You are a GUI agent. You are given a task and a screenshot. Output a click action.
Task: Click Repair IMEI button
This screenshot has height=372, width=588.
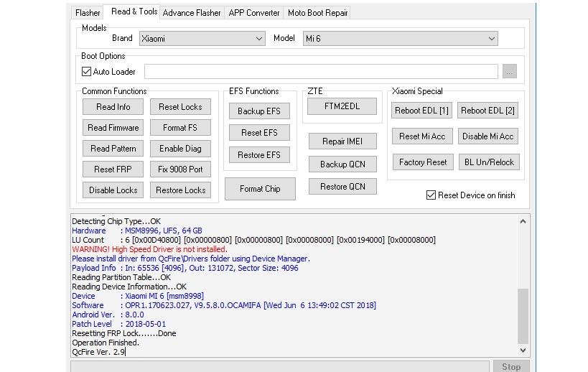(342, 141)
